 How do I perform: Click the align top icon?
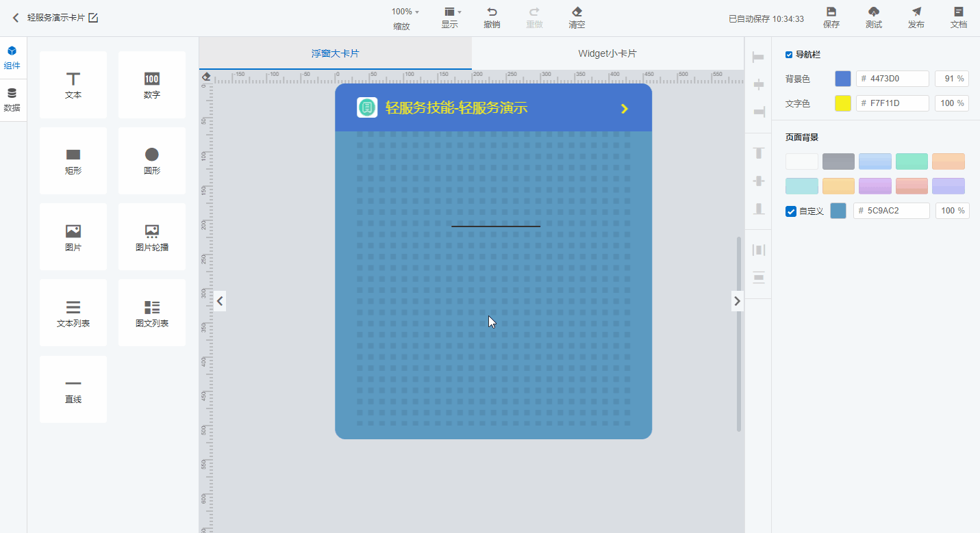click(x=758, y=153)
